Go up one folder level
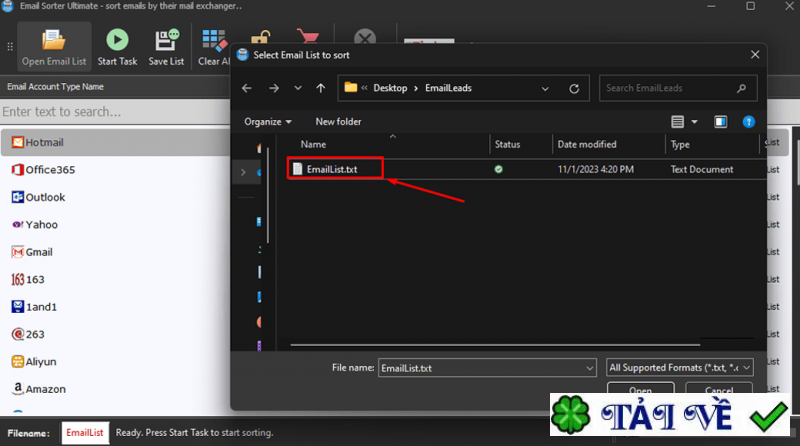 pyautogui.click(x=320, y=88)
